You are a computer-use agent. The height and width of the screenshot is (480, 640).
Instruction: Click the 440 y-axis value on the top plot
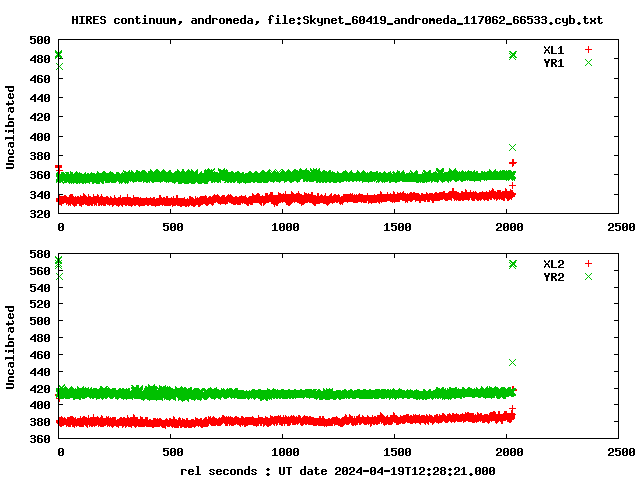(x=40, y=98)
